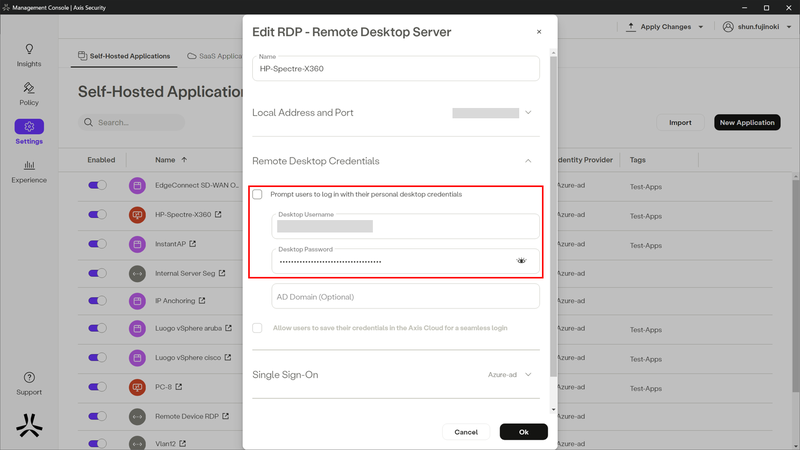The image size is (800, 450).
Task: Click the user account avatar icon
Action: click(x=728, y=27)
